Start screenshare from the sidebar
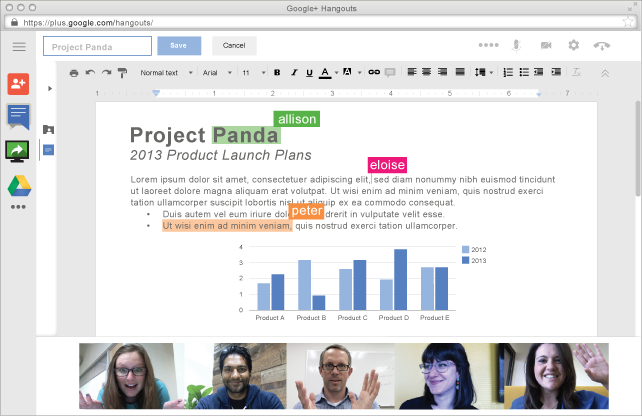The height and width of the screenshot is (416, 642). click(18, 151)
